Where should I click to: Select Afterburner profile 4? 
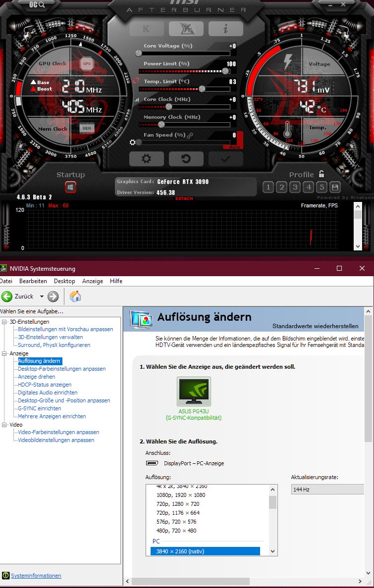[309, 187]
